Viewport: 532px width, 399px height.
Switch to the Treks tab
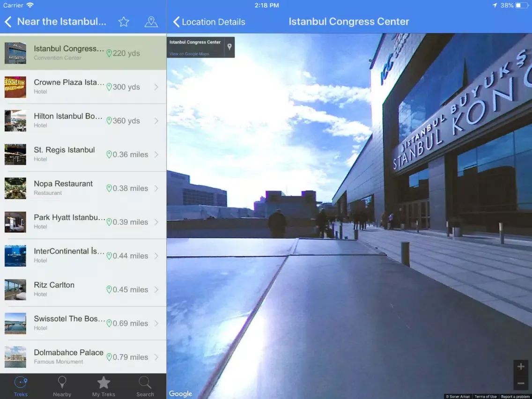pyautogui.click(x=21, y=386)
